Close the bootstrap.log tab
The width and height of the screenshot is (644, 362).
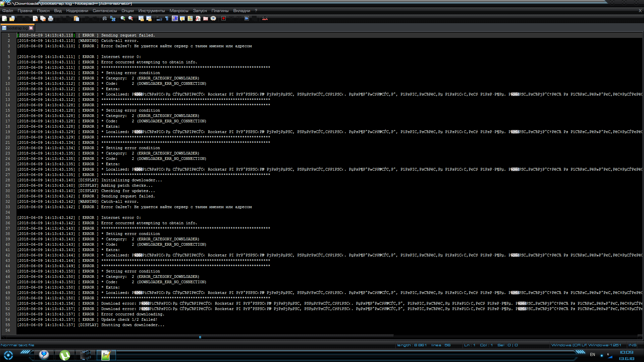tap(31, 28)
